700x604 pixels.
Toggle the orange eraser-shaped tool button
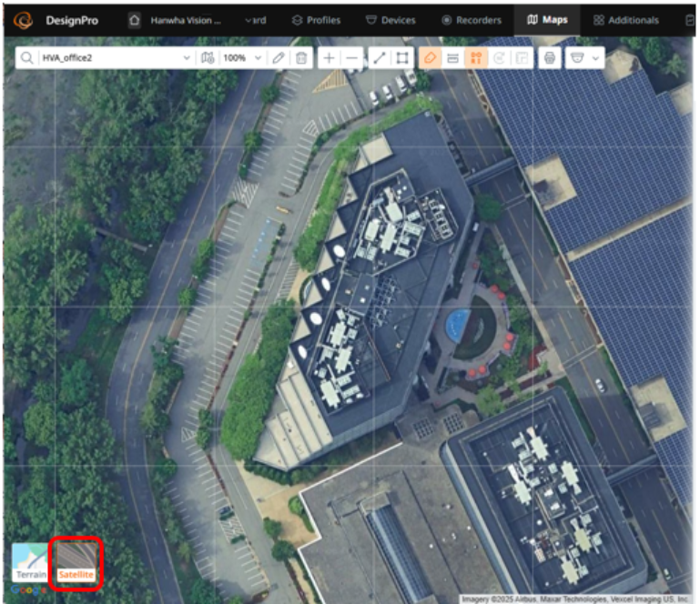point(429,58)
